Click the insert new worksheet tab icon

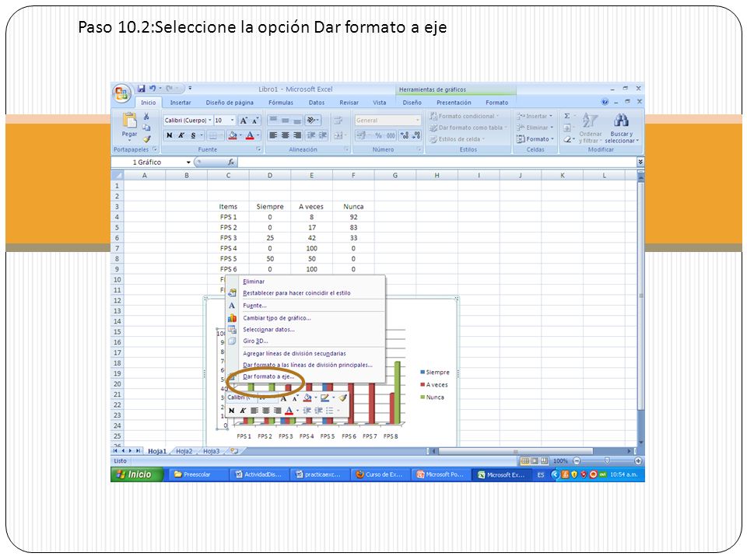click(234, 451)
